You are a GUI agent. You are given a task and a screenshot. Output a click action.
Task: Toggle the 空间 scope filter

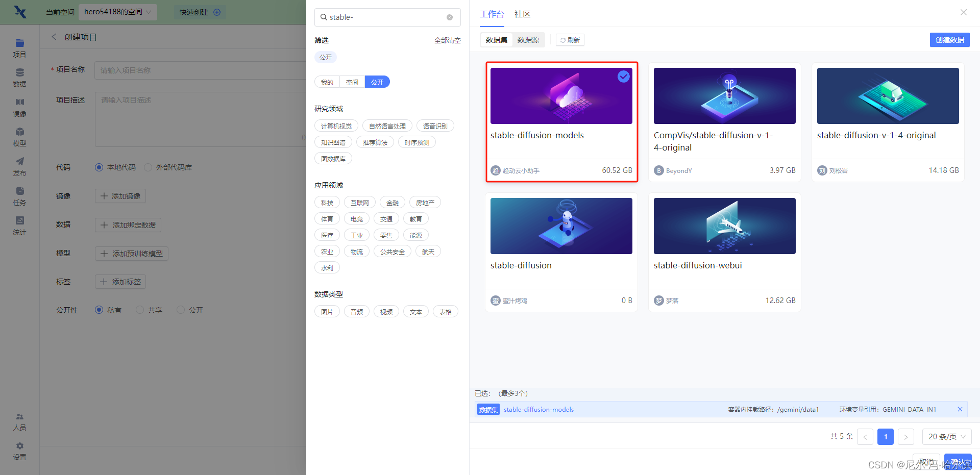352,82
